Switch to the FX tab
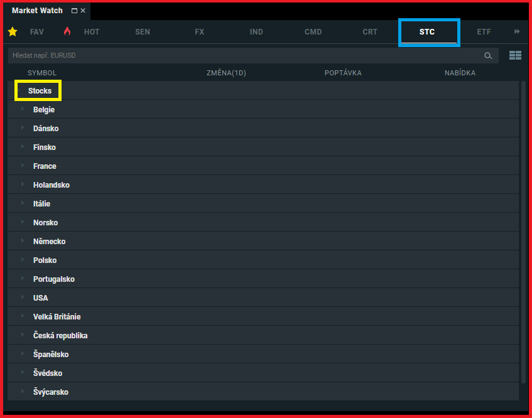The height and width of the screenshot is (418, 532). [x=200, y=32]
